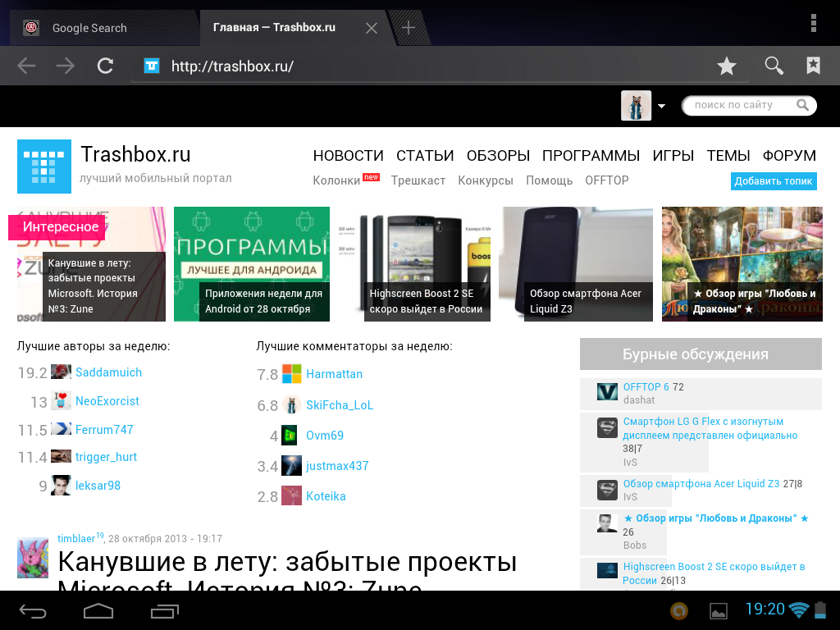Viewport: 840px width, 630px height.
Task: Open author Saddamuich profile
Action: (x=109, y=372)
